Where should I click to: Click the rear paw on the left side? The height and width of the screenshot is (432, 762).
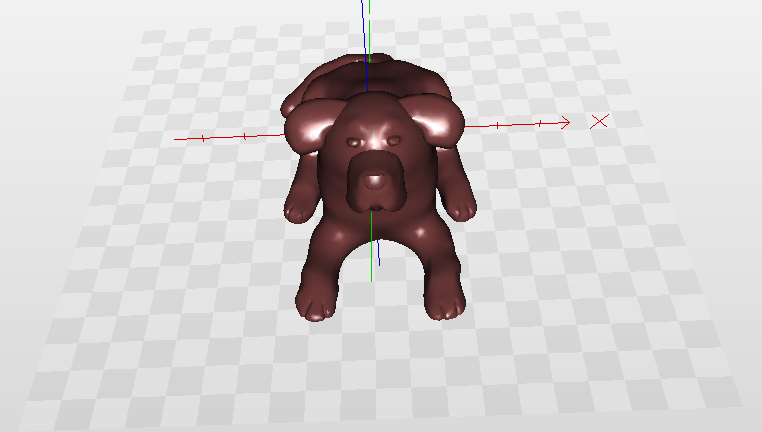[x=298, y=210]
